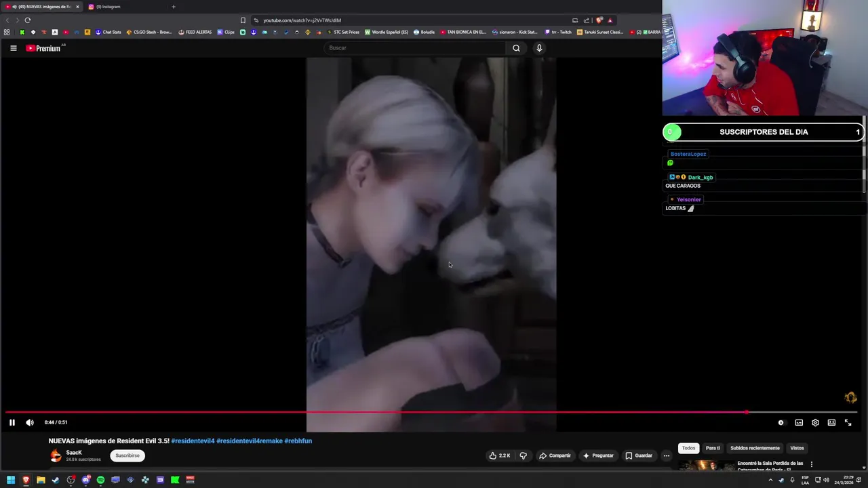868x488 pixels.
Task: Click the red video progress bar
Action: pos(431,412)
